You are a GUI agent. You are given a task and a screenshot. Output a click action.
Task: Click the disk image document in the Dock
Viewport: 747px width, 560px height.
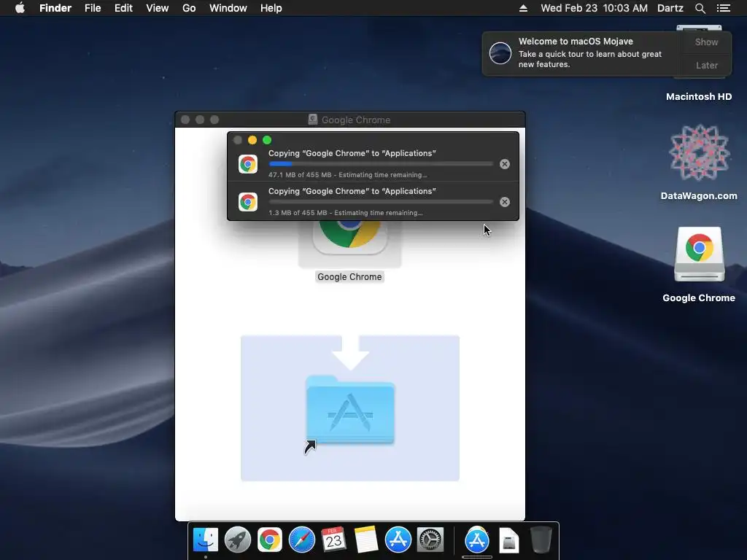[x=508, y=540]
